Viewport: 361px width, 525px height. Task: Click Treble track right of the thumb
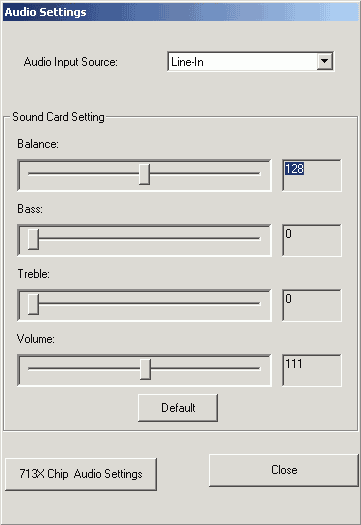coord(149,303)
